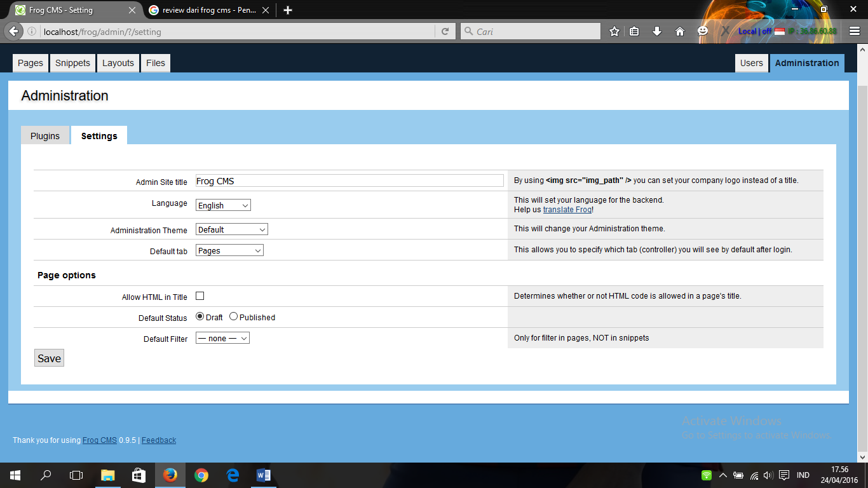Reload the page with the refresh icon
Screen dimensions: 868x488
[445, 31]
